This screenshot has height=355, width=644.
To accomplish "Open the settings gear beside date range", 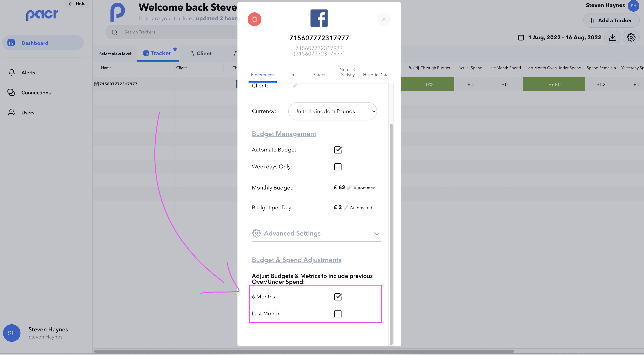I will [x=631, y=37].
